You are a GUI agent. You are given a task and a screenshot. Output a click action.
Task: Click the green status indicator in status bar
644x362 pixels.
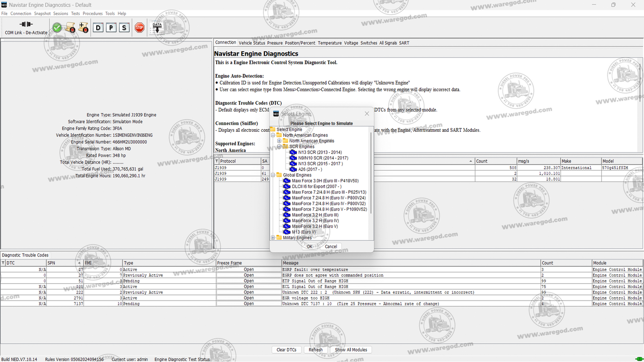pyautogui.click(x=639, y=359)
